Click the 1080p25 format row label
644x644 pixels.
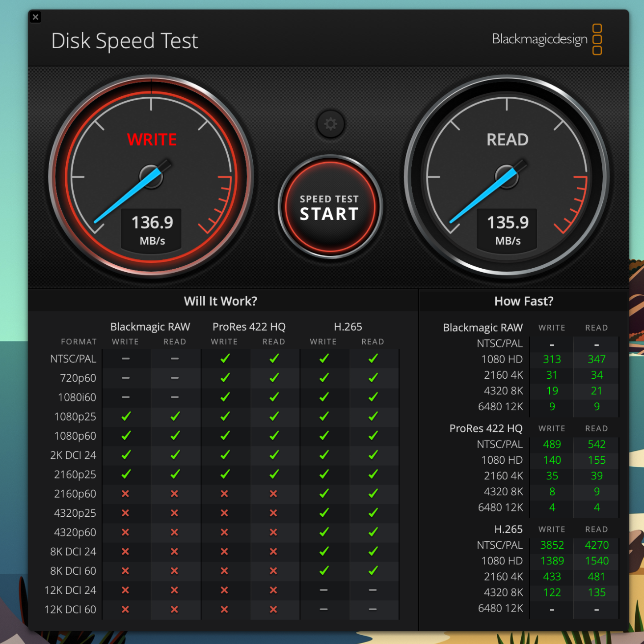[x=75, y=417]
